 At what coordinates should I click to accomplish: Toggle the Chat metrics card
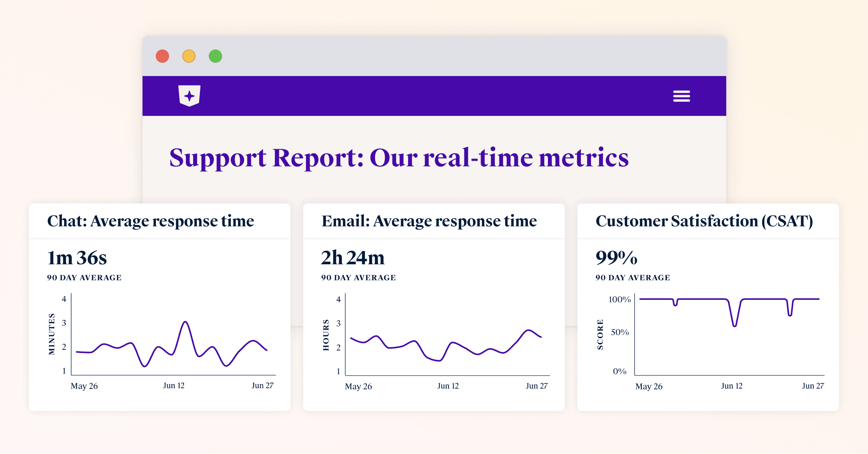tap(159, 308)
